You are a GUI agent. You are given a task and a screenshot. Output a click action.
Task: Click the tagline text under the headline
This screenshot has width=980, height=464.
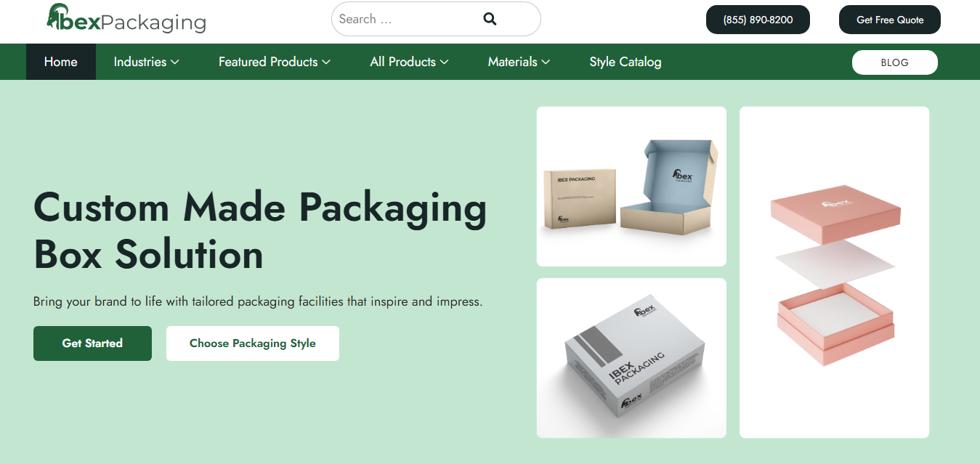tap(258, 301)
